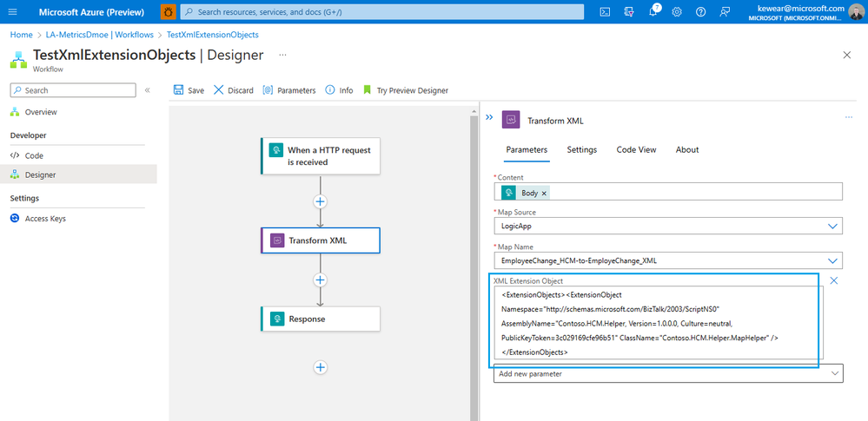Remove the Body token from Content

(544, 193)
